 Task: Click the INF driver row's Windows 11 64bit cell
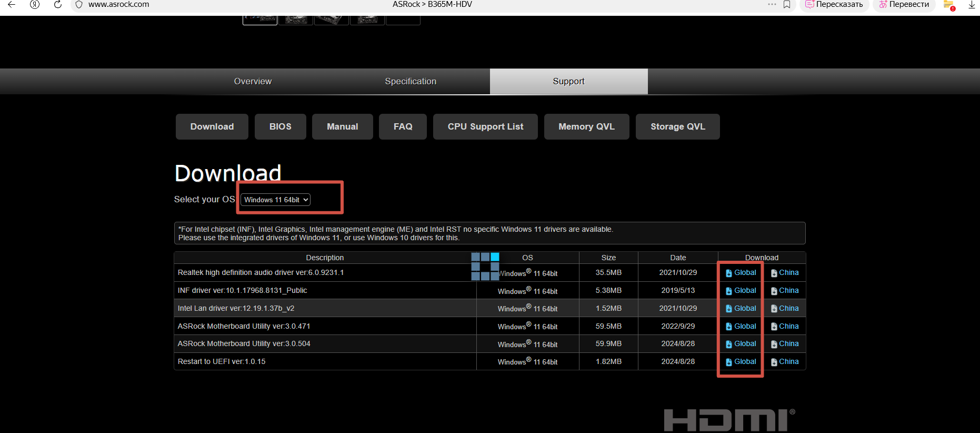tap(527, 290)
